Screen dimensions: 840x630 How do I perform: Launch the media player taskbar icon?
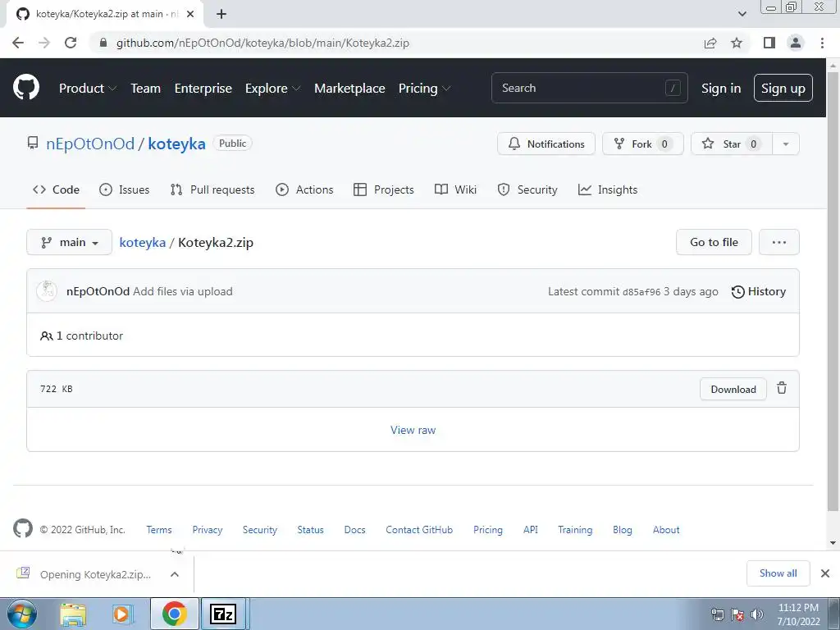(x=122, y=614)
